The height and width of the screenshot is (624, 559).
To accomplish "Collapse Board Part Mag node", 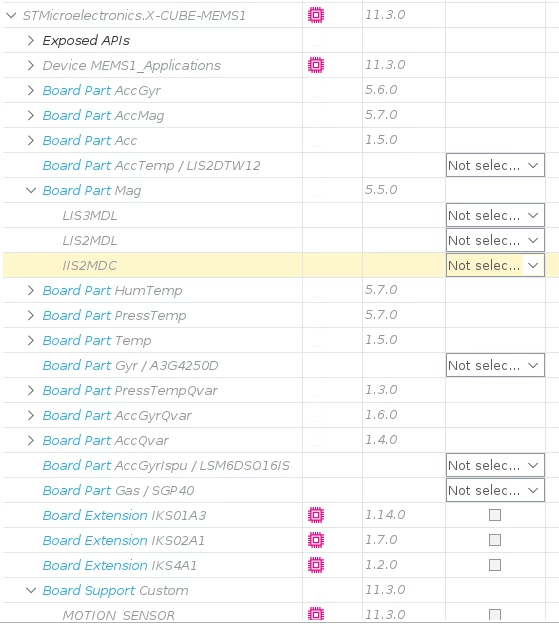I will (x=31, y=190).
